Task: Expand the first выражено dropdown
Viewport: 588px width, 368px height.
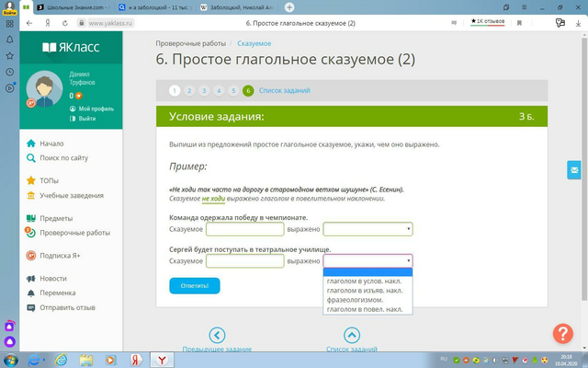Action: [367, 229]
